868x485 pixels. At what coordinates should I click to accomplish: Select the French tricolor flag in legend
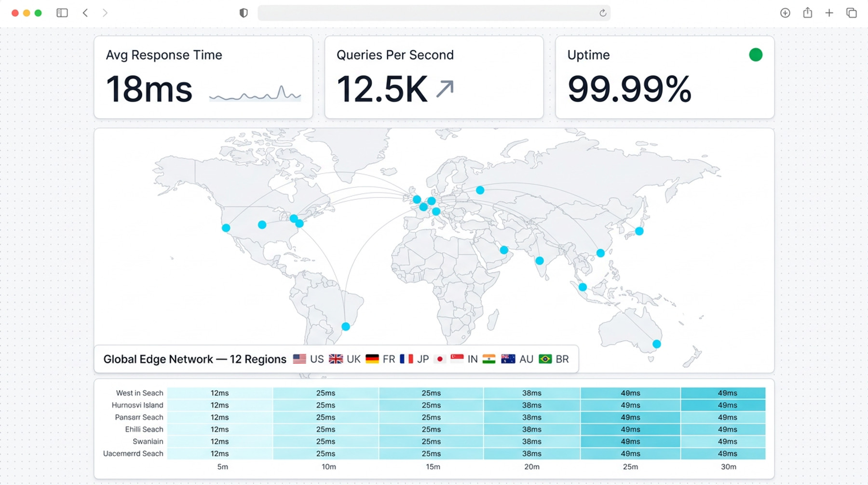click(407, 359)
